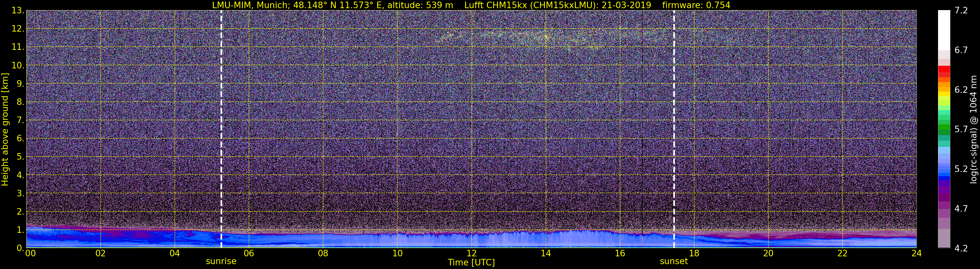The width and height of the screenshot is (980, 269).
Task: Click the colorbar tick value '5.7'
Action: coord(961,130)
